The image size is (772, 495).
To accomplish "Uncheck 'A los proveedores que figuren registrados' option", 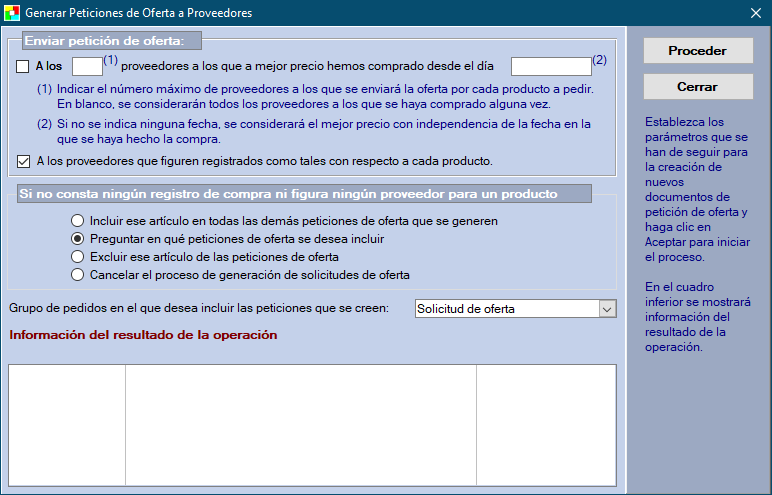I will (23, 160).
